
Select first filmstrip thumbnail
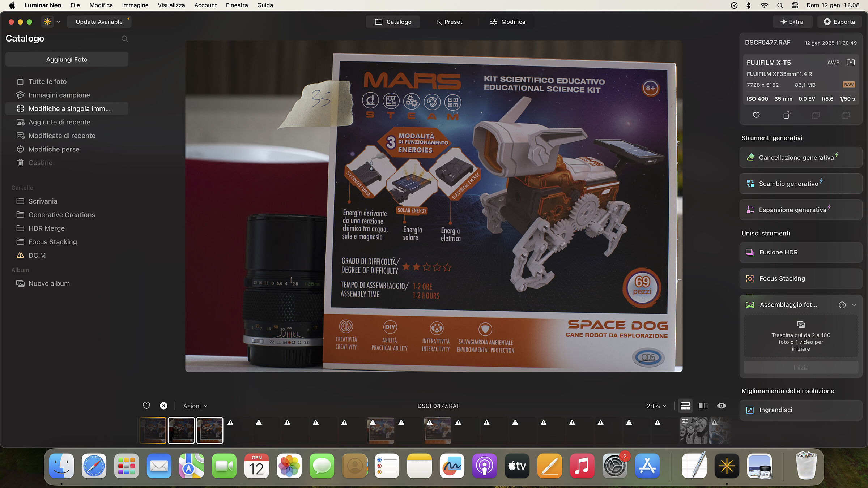(153, 430)
